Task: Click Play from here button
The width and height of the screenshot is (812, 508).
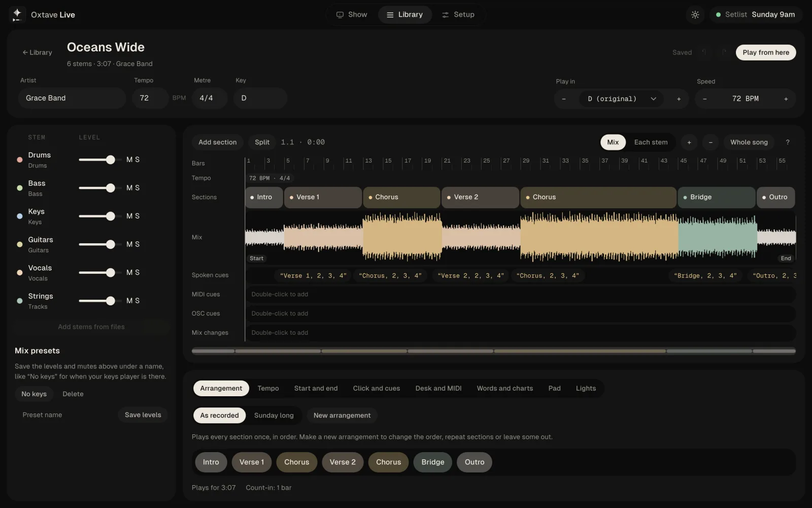Action: [766, 52]
